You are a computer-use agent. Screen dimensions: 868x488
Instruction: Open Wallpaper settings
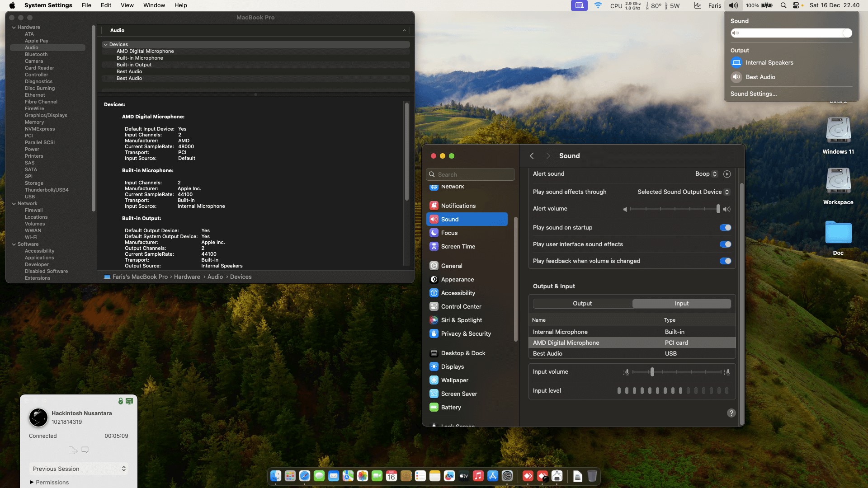pyautogui.click(x=454, y=380)
